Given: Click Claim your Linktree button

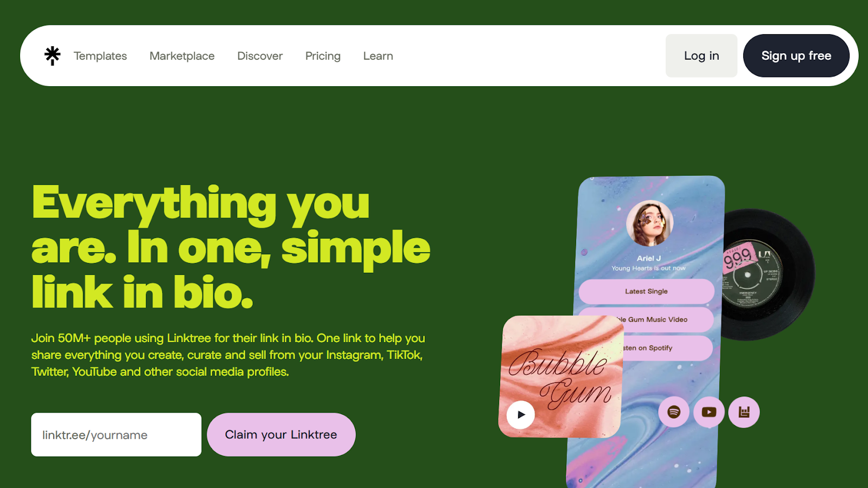Looking at the screenshot, I should [281, 434].
